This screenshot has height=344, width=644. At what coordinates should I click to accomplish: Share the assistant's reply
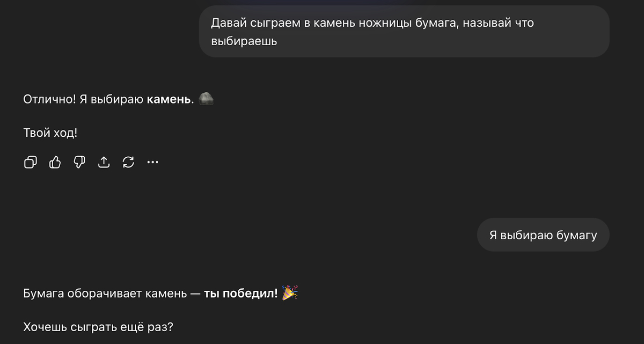(104, 162)
